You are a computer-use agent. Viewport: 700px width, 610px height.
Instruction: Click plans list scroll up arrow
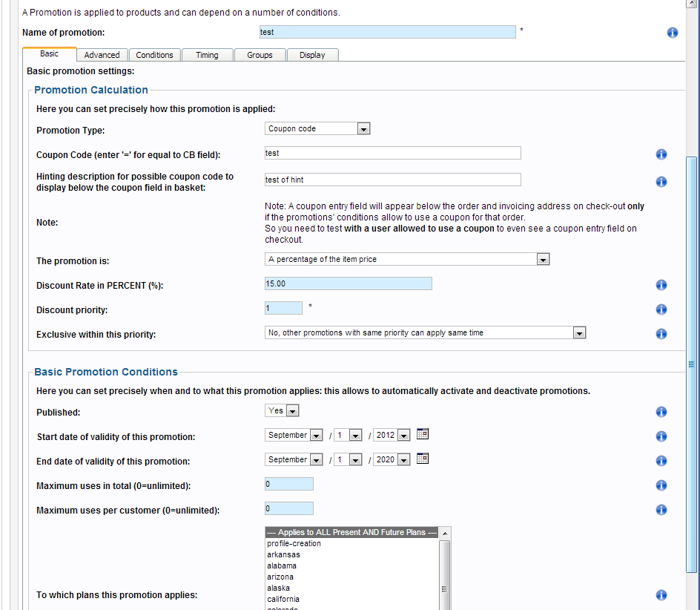click(445, 533)
